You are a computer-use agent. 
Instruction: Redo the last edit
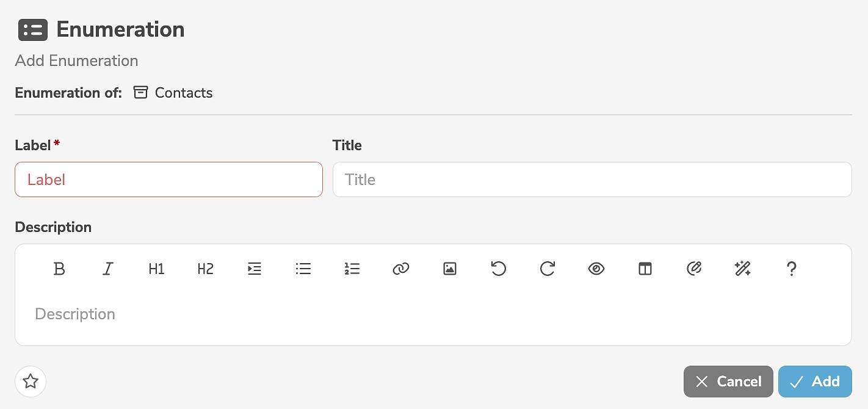pyautogui.click(x=548, y=269)
